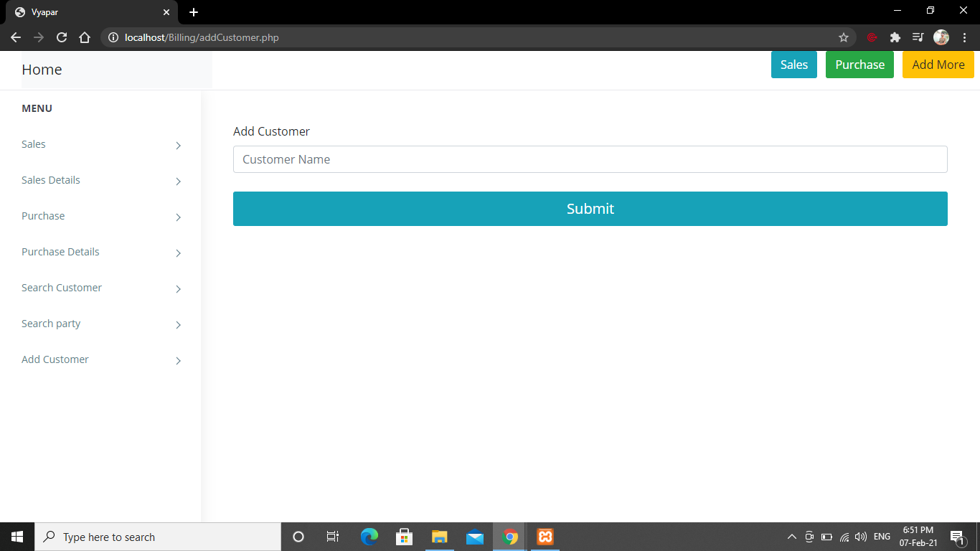The image size is (980, 551).
Task: Open File Explorer from taskbar
Action: pyautogui.click(x=440, y=537)
